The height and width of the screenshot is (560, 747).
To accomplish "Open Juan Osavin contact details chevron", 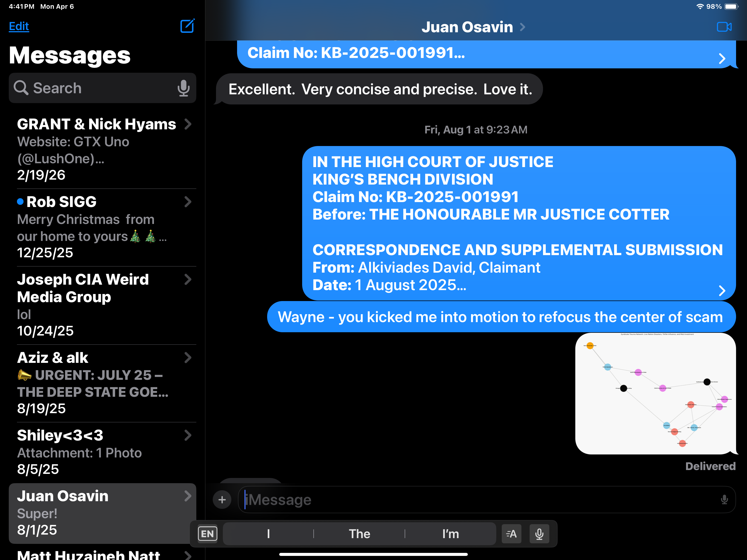I will (x=523, y=27).
